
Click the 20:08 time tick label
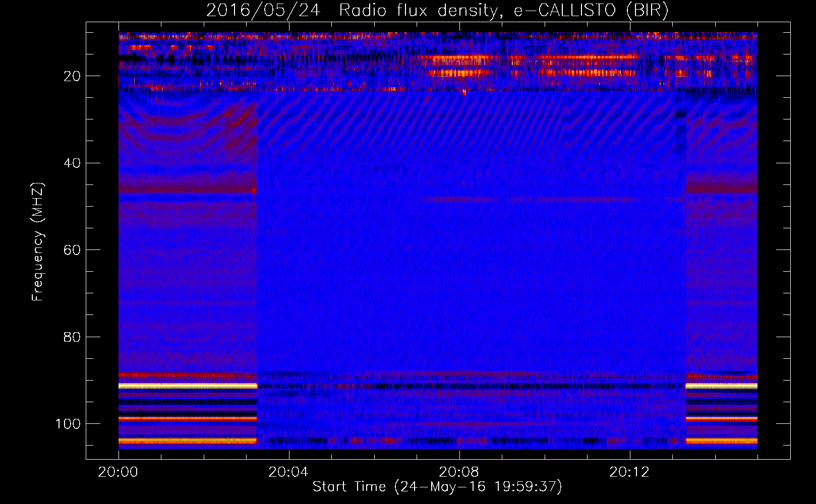coord(459,472)
